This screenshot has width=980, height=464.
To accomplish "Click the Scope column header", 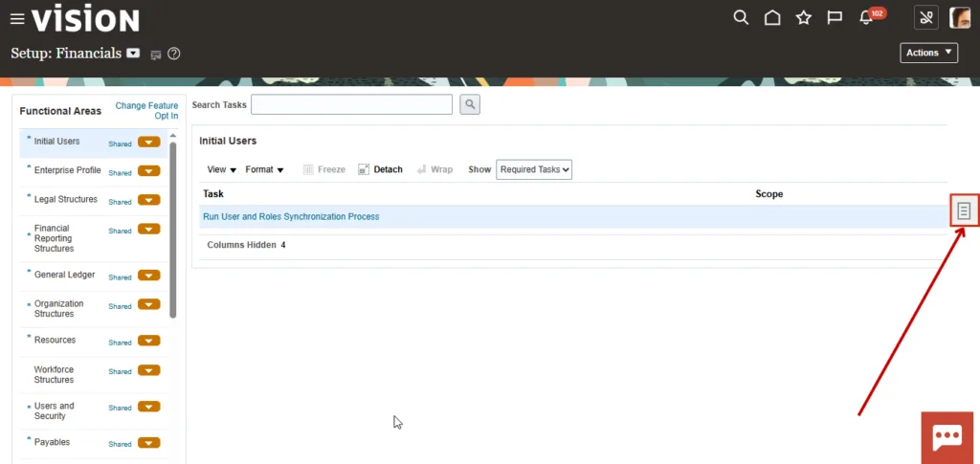I will [x=768, y=194].
